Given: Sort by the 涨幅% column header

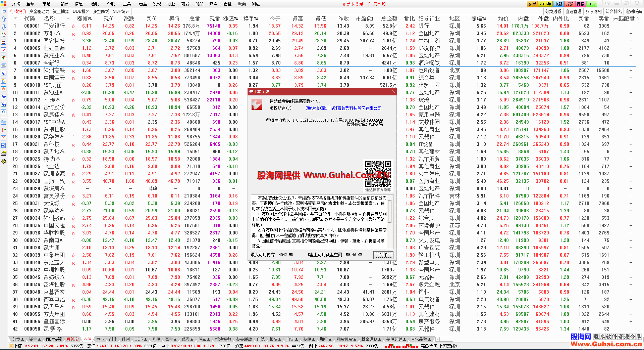Looking at the screenshot, I should pyautogui.click(x=84, y=18).
